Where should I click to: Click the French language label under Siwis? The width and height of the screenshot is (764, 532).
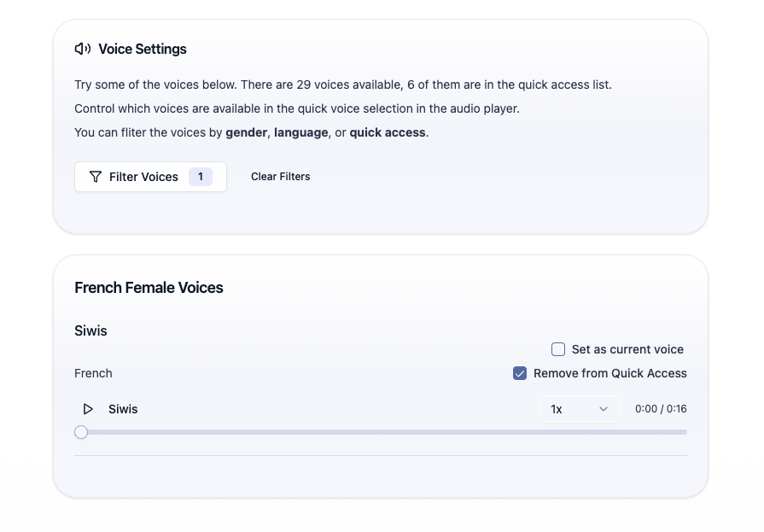(x=93, y=373)
